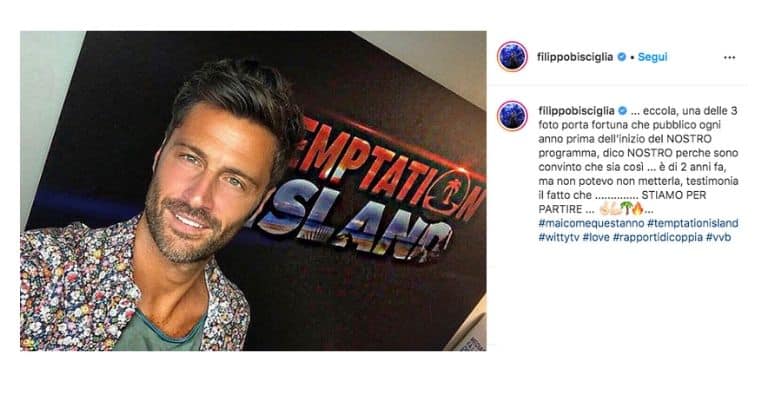Image resolution: width=768 pixels, height=400 pixels.
Task: Open the #maicomequestanno hashtag
Action: click(591, 223)
